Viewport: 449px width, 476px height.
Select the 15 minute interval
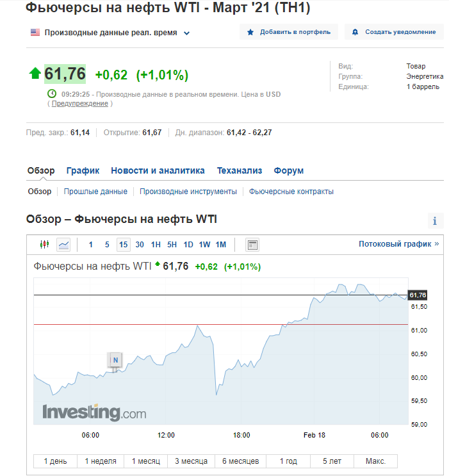coord(123,245)
